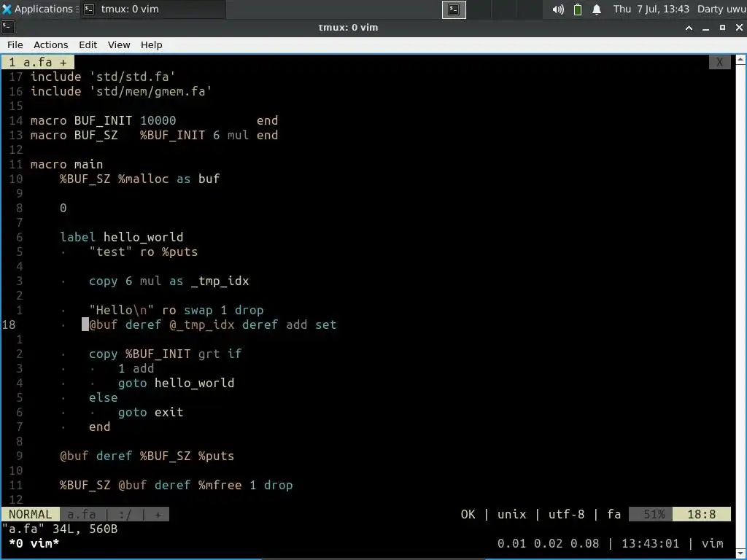This screenshot has width=747, height=560.
Task: Click the "Hello\n" string literal
Action: tap(122, 310)
